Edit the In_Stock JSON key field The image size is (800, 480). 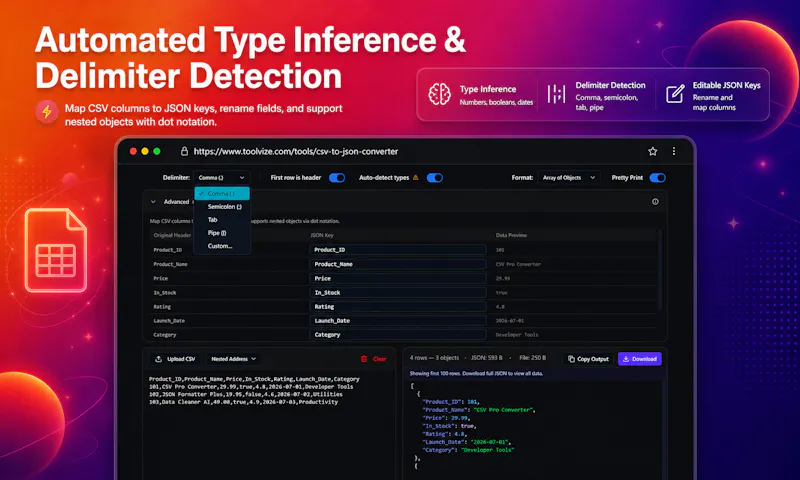pyautogui.click(x=397, y=293)
